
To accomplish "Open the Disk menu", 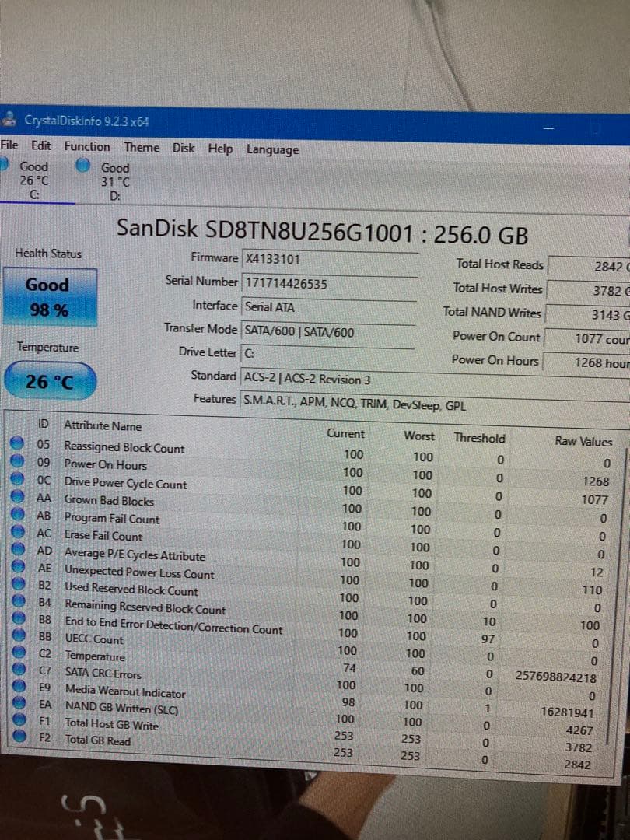I will point(184,147).
